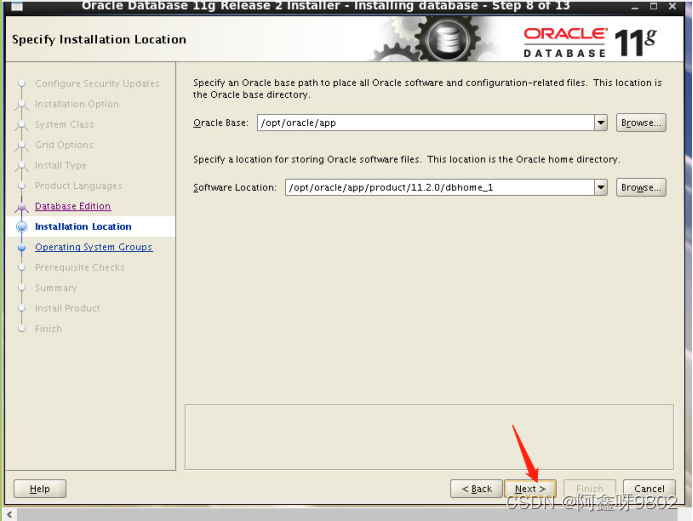Browse for the Software Location directory
The image size is (693, 521).
[641, 187]
